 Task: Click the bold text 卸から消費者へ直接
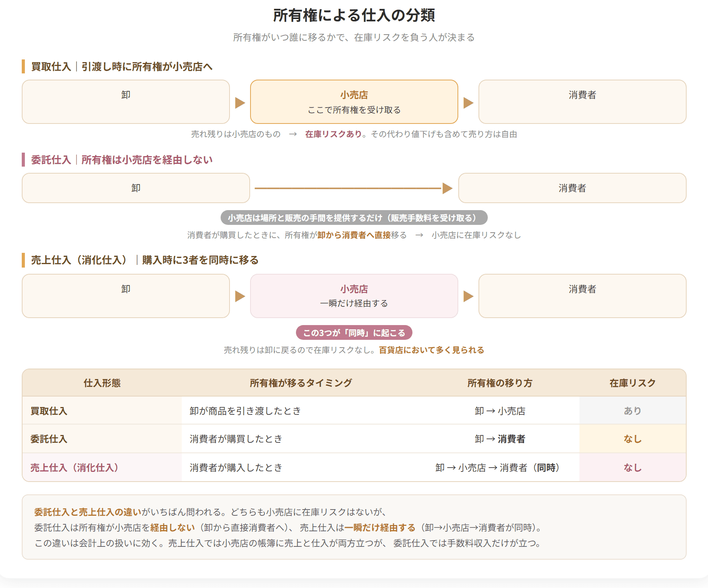tap(354, 235)
